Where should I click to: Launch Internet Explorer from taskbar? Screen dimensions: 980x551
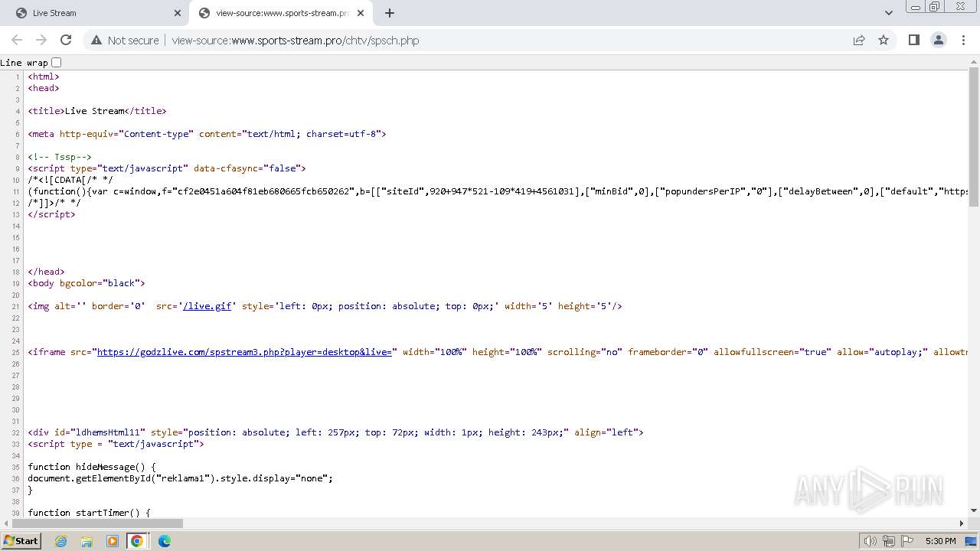pyautogui.click(x=61, y=541)
